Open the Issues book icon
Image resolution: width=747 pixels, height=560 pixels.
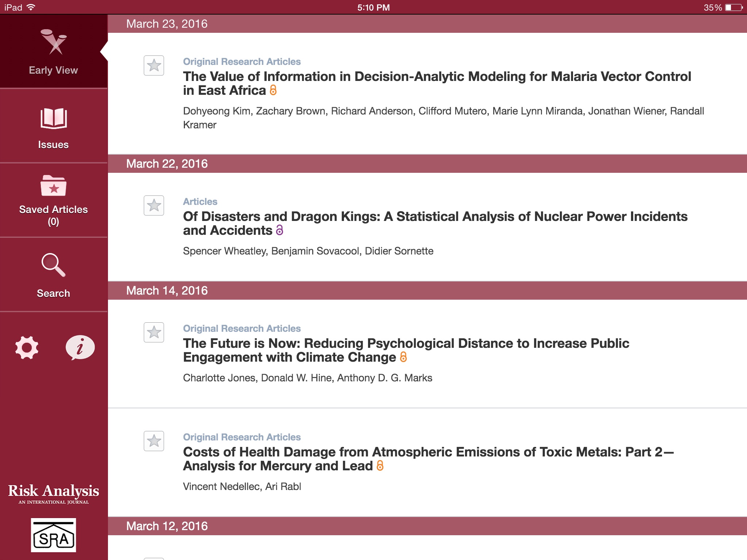click(54, 118)
